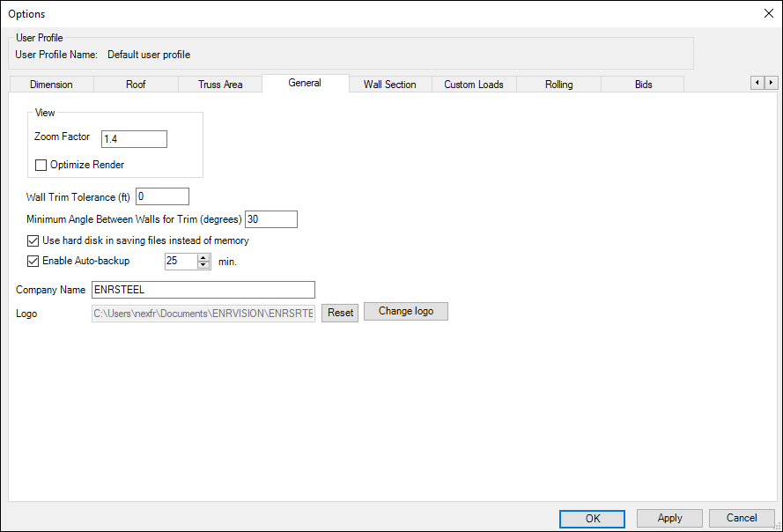Increase Auto-backup minutes with up arrow
This screenshot has height=532, width=783.
[204, 257]
